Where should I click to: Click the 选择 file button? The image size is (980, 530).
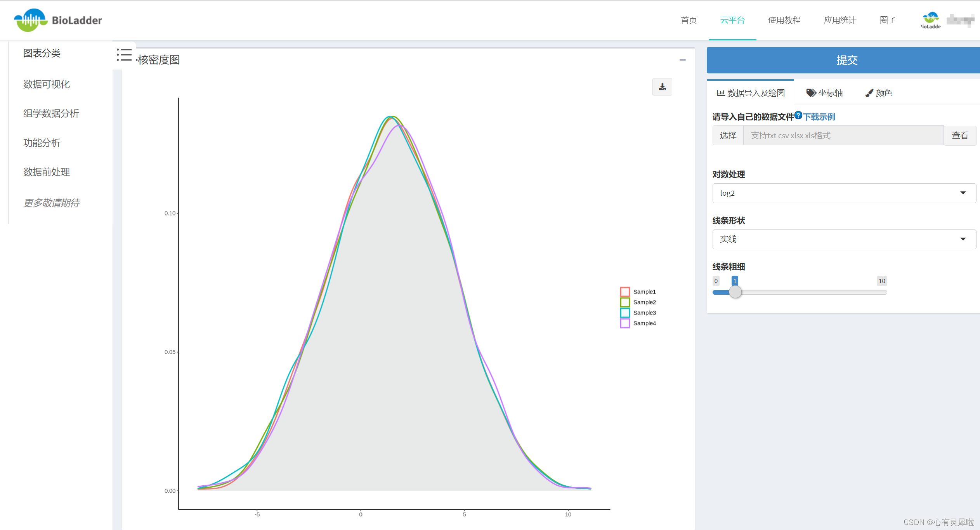(728, 136)
